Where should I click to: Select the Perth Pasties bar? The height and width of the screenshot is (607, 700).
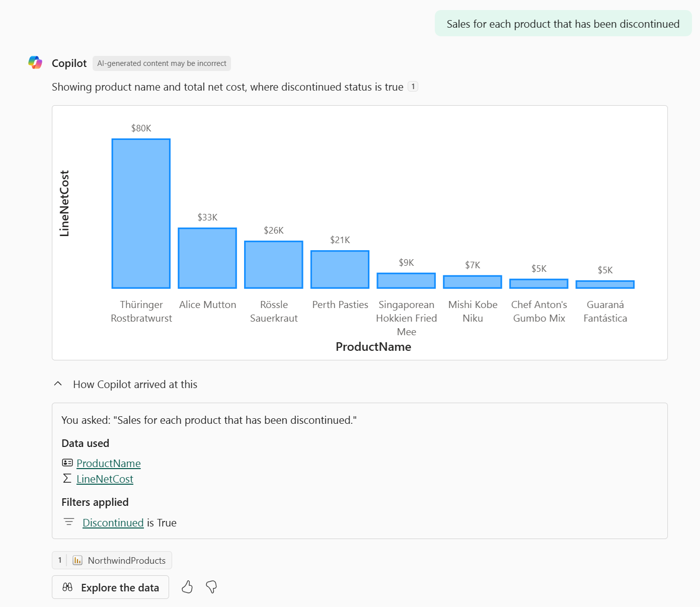pyautogui.click(x=340, y=269)
